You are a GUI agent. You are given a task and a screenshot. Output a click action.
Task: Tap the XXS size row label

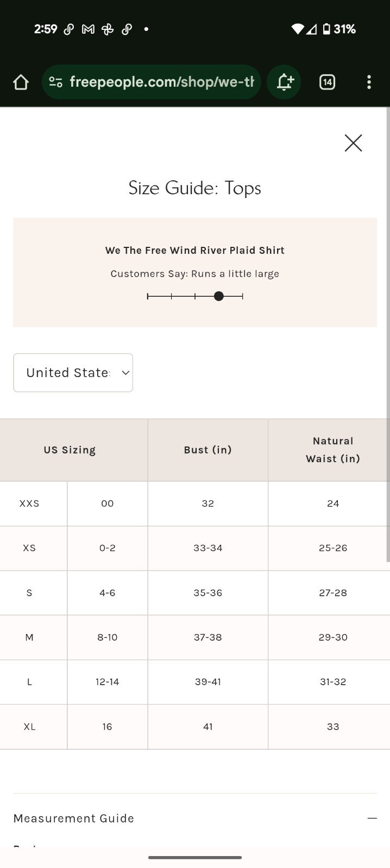pos(29,503)
